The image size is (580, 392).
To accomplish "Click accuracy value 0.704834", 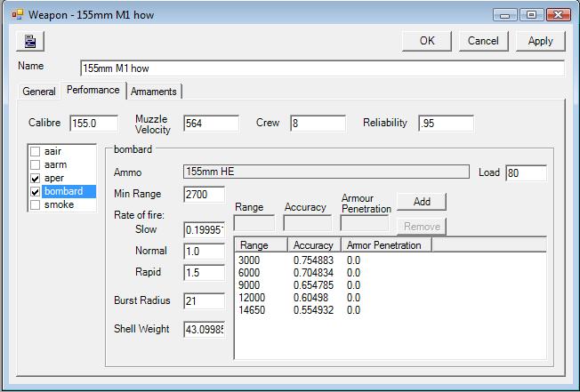I will pyautogui.click(x=313, y=273).
